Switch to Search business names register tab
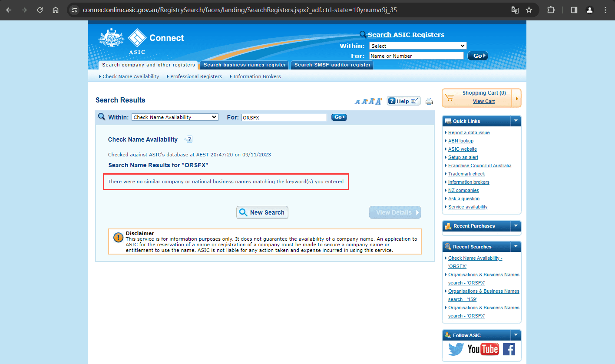This screenshot has width=615, height=364. tap(245, 65)
